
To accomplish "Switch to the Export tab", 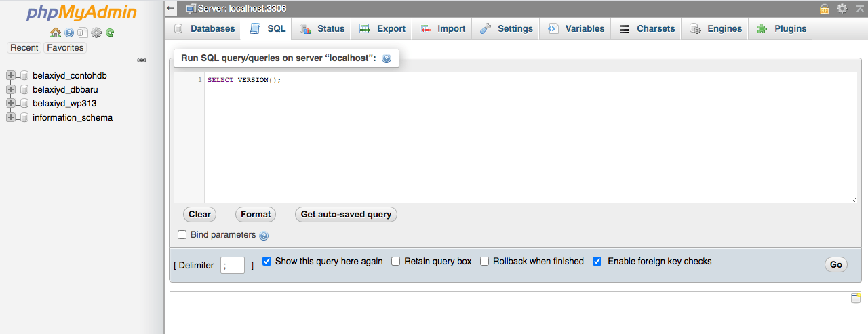I will (x=382, y=29).
